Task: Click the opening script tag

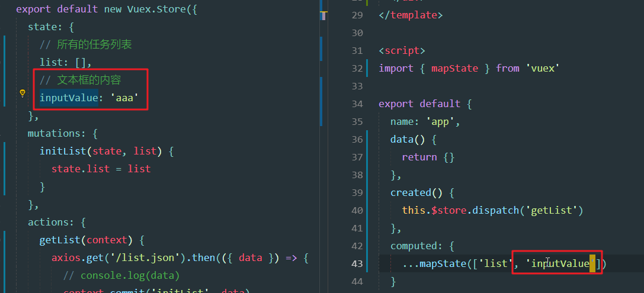Action: click(402, 50)
